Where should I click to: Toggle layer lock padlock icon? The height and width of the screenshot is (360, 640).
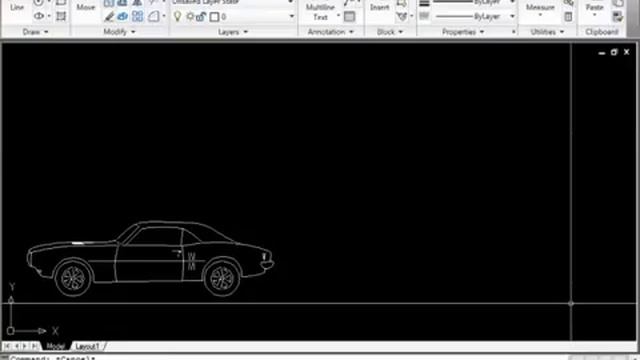201,17
